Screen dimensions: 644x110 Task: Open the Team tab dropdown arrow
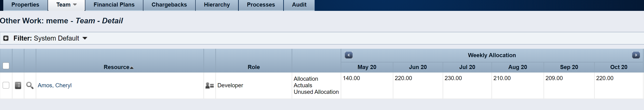(75, 5)
